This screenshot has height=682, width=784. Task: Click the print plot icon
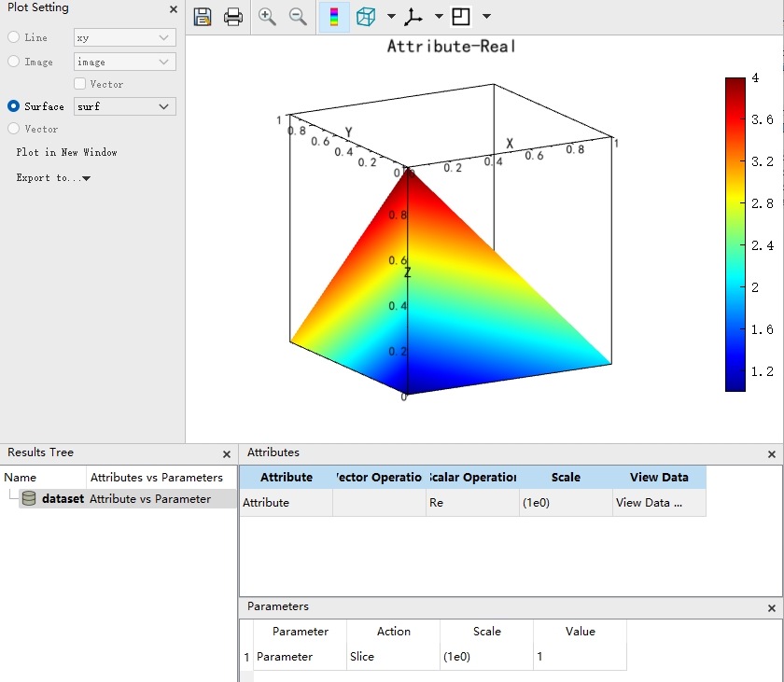point(233,17)
